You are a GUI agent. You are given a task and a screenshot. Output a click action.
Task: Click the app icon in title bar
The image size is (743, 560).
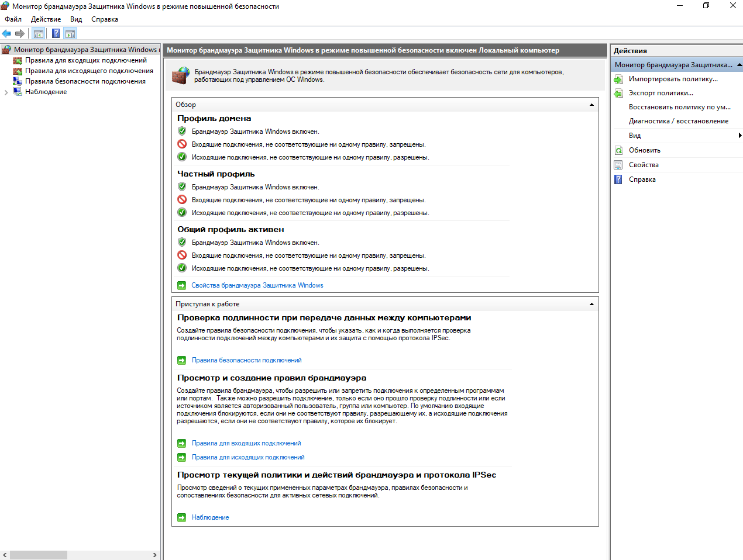point(5,6)
